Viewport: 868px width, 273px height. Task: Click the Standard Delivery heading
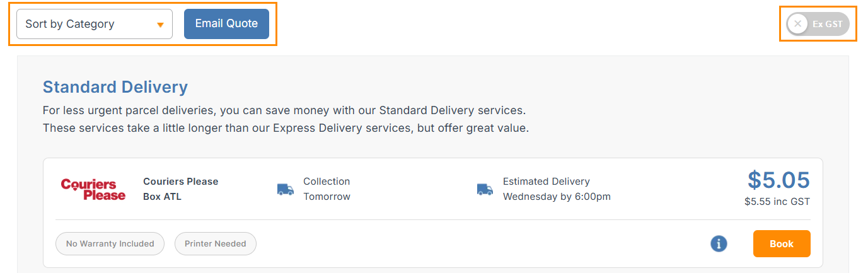point(115,87)
